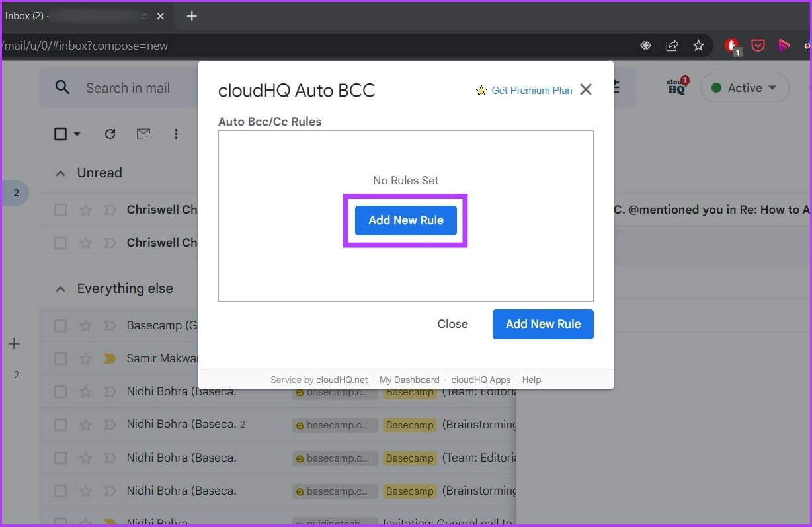Tick the select-all checkbox in Gmail toolbar
The height and width of the screenshot is (527, 812).
pos(60,134)
